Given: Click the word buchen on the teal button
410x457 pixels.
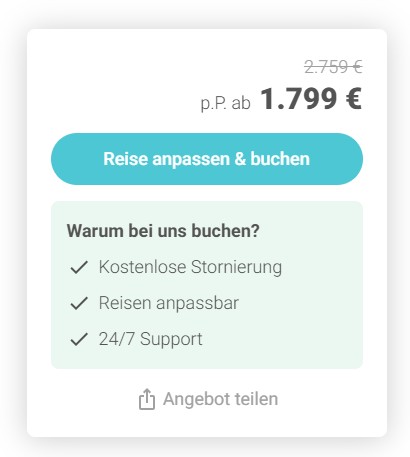Looking at the screenshot, I should pyautogui.click(x=280, y=159).
